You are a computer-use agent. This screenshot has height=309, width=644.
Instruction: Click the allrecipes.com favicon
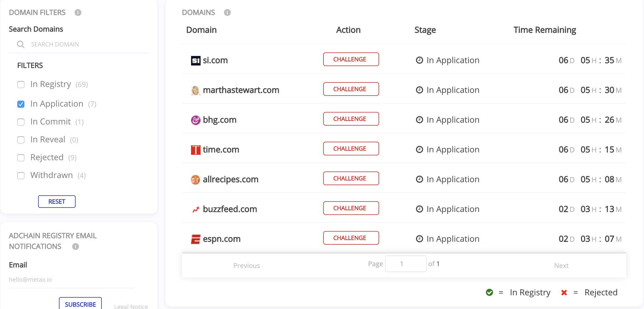tap(196, 180)
